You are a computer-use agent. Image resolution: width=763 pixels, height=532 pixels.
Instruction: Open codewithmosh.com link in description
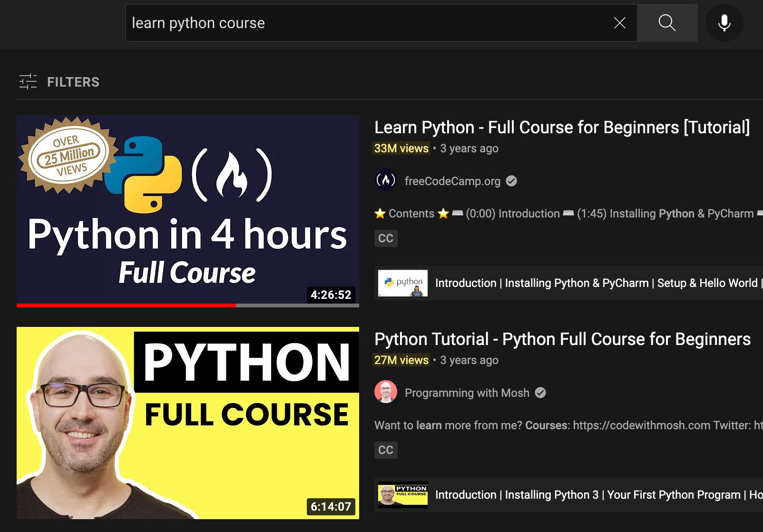641,425
